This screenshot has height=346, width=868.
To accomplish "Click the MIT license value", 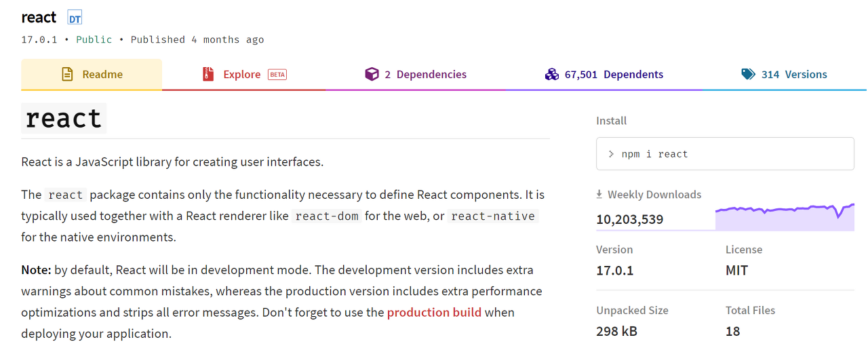I will [737, 270].
